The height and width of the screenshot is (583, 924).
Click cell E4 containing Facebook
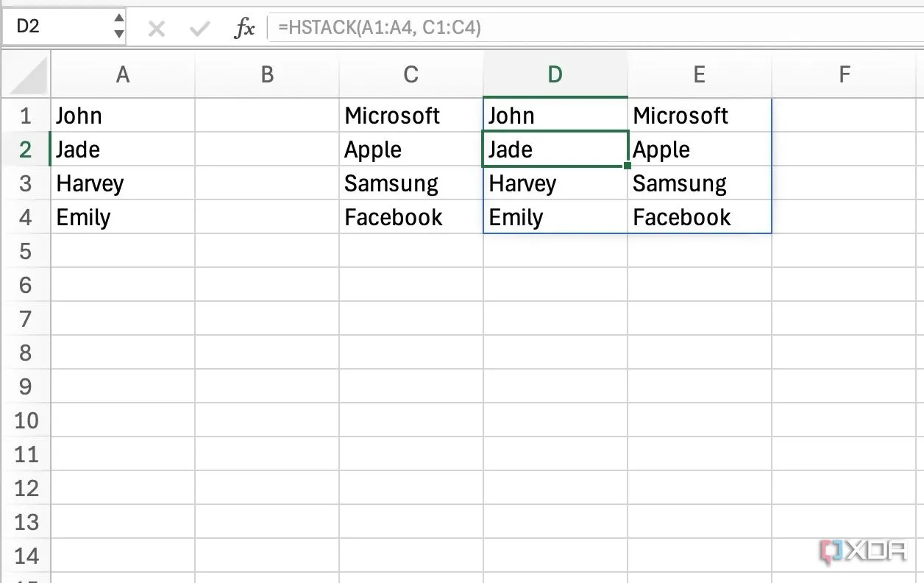[x=699, y=217]
